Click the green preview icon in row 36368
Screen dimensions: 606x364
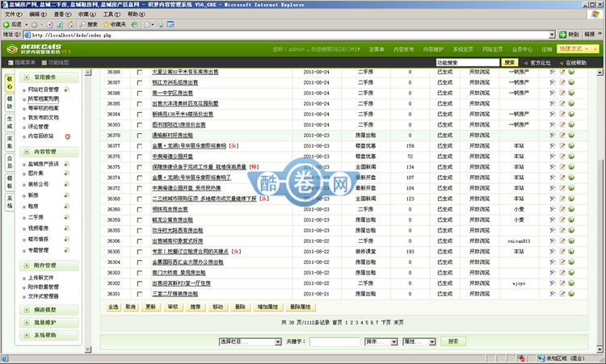571,199
